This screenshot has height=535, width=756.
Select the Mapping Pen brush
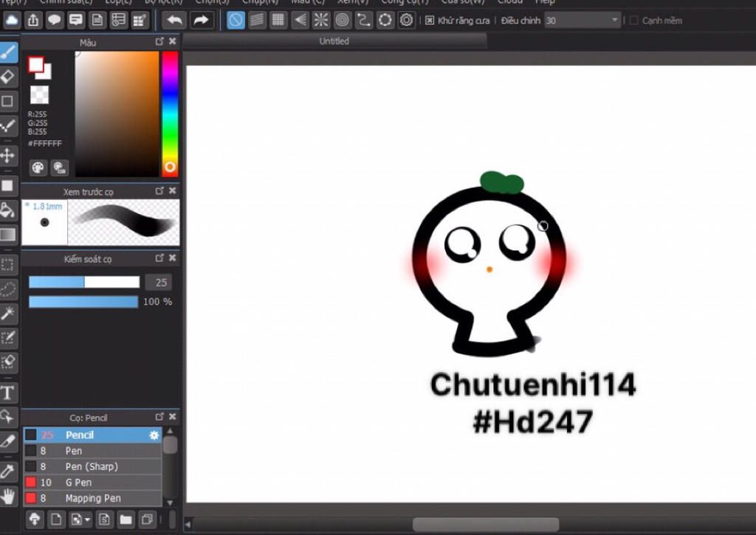92,498
